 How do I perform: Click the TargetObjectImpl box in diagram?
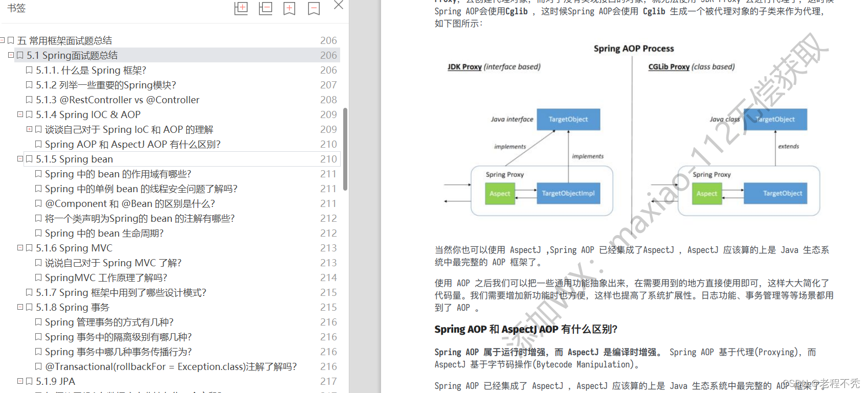(x=568, y=193)
